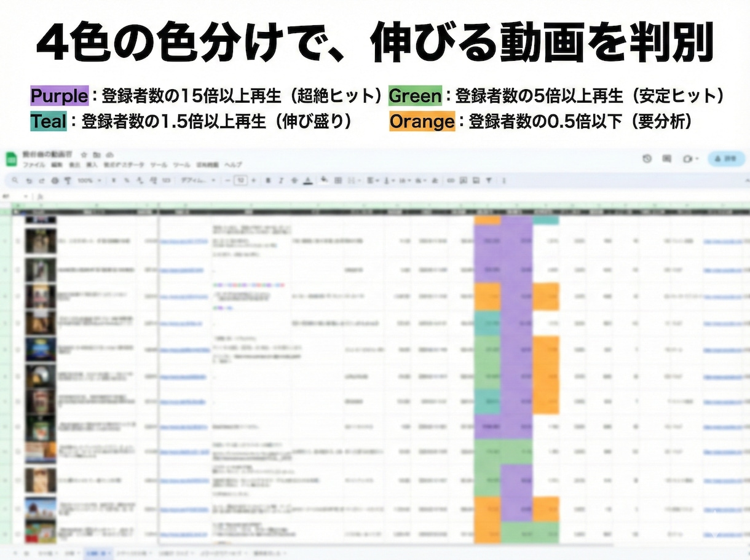750x560 pixels.
Task: Decrease font size with minus button
Action: click(227, 180)
